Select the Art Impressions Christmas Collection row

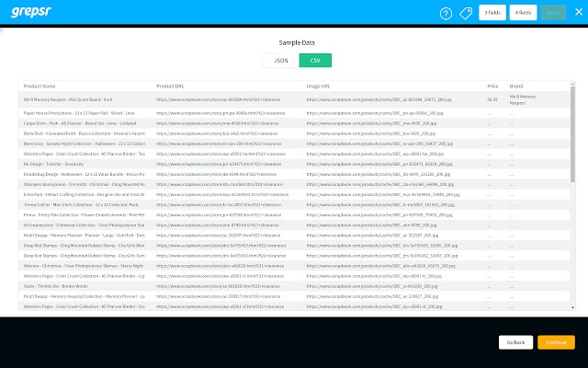[294, 224]
